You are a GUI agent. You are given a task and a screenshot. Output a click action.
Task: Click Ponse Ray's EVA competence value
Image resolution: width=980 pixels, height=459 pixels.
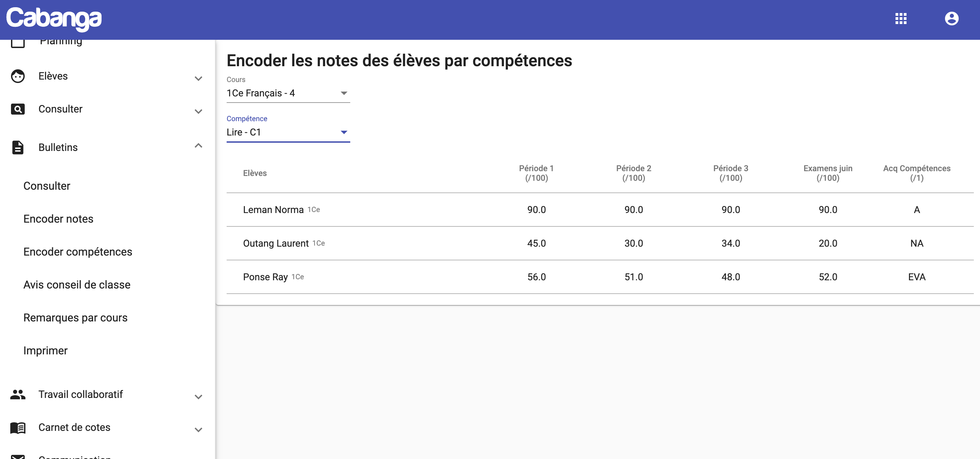(x=917, y=277)
